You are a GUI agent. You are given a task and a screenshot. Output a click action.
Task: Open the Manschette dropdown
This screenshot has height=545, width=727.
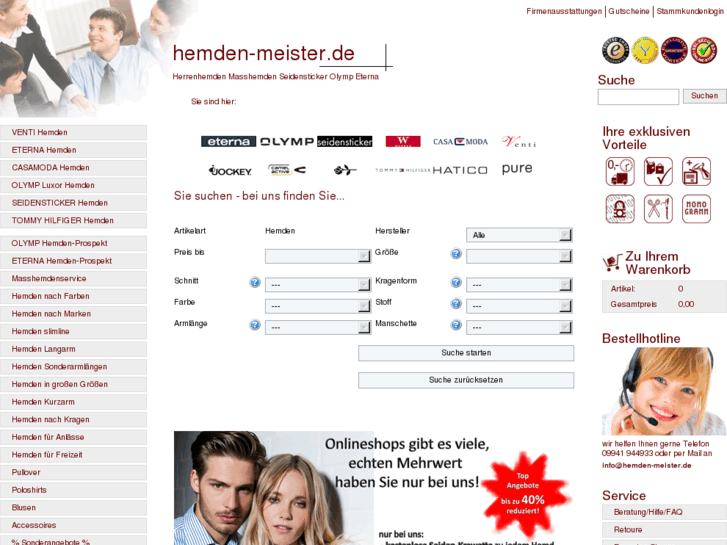tap(519, 327)
